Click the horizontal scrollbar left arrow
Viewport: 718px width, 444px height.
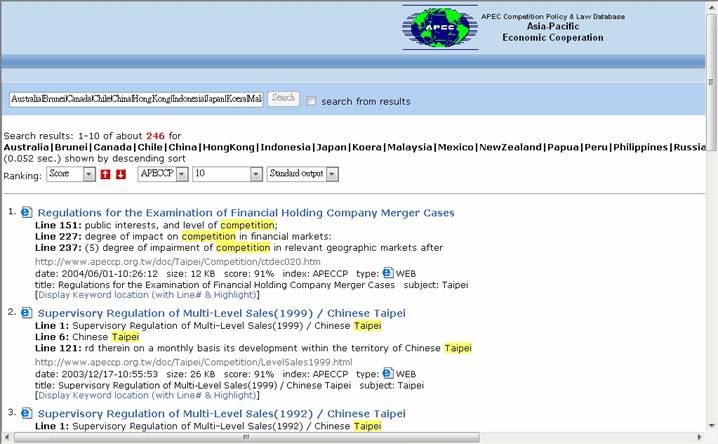pyautogui.click(x=7, y=437)
